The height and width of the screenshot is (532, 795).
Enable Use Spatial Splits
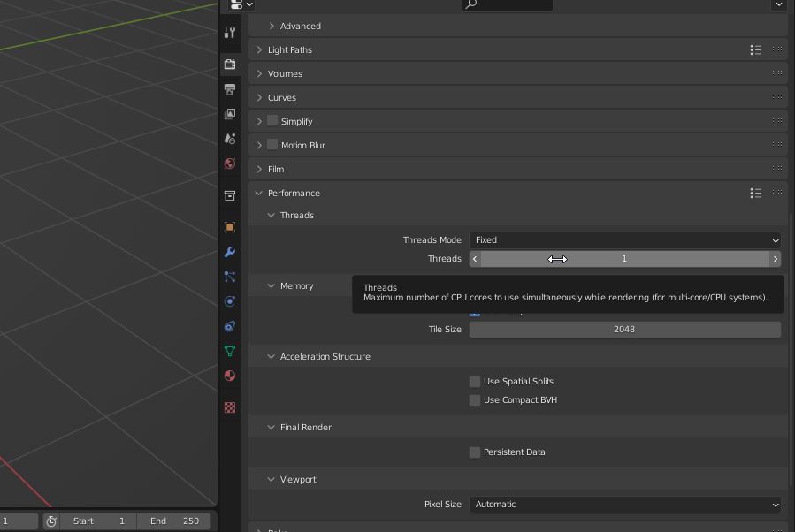tap(475, 382)
